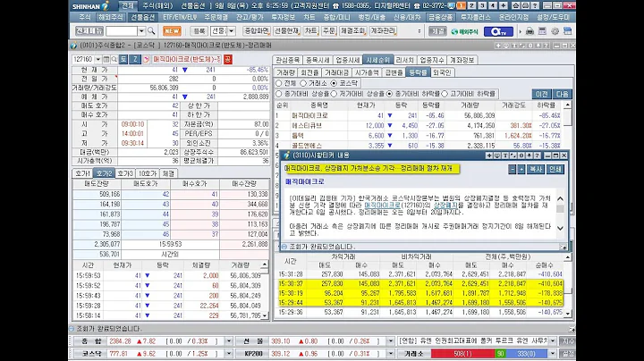This screenshot has height=361, width=644.
Task: Add a new virtual screen with plus
Action: (503, 5)
